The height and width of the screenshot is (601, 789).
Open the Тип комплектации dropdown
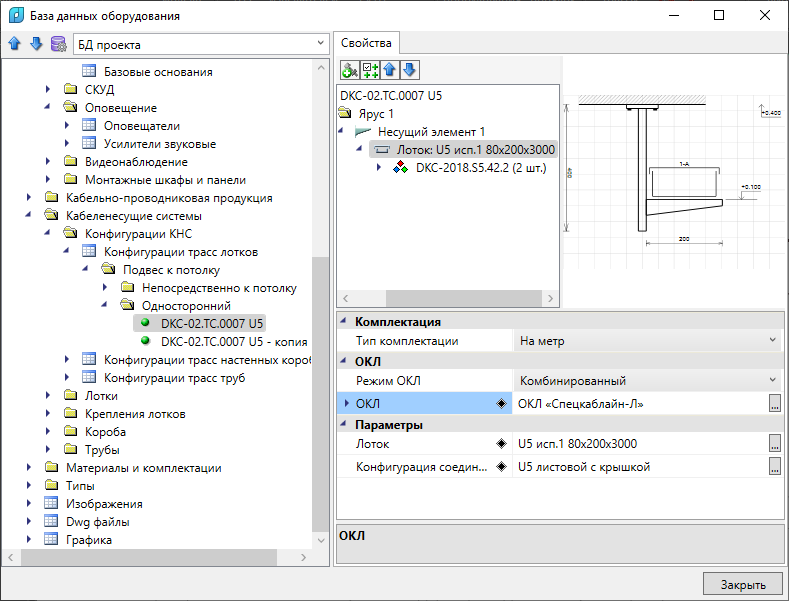pos(772,340)
